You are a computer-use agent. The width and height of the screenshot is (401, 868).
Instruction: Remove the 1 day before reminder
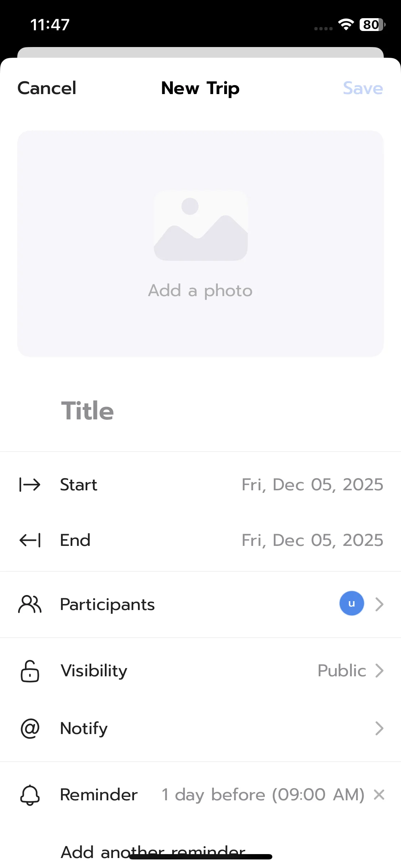coord(379,795)
